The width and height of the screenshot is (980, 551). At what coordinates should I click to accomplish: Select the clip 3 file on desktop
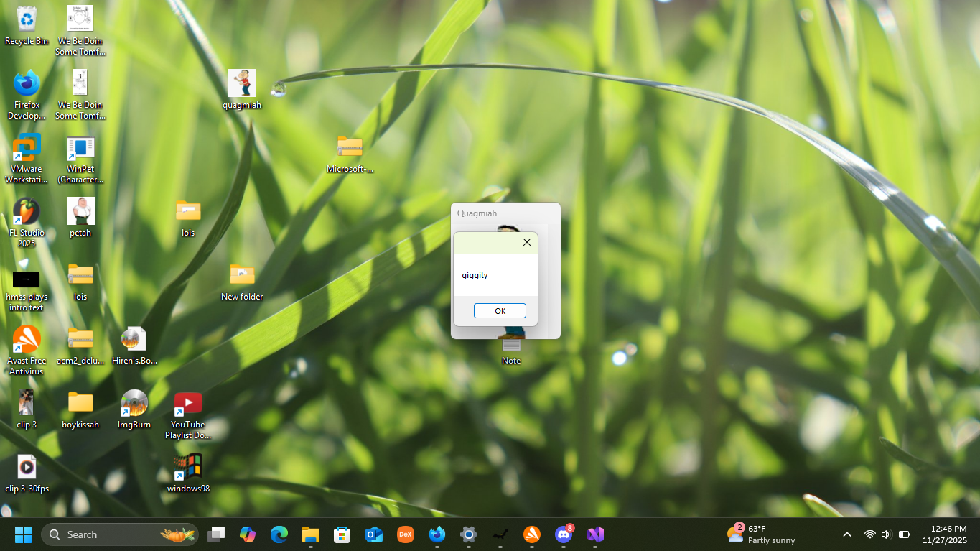tap(27, 409)
